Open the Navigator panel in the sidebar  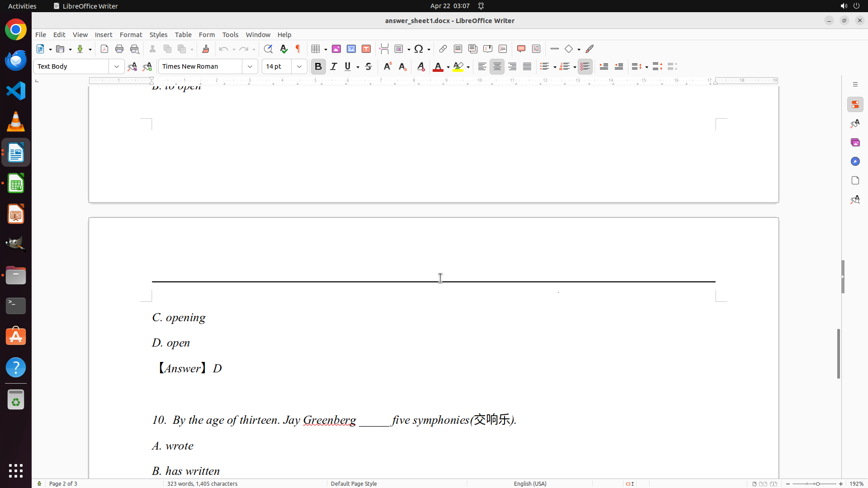855,161
